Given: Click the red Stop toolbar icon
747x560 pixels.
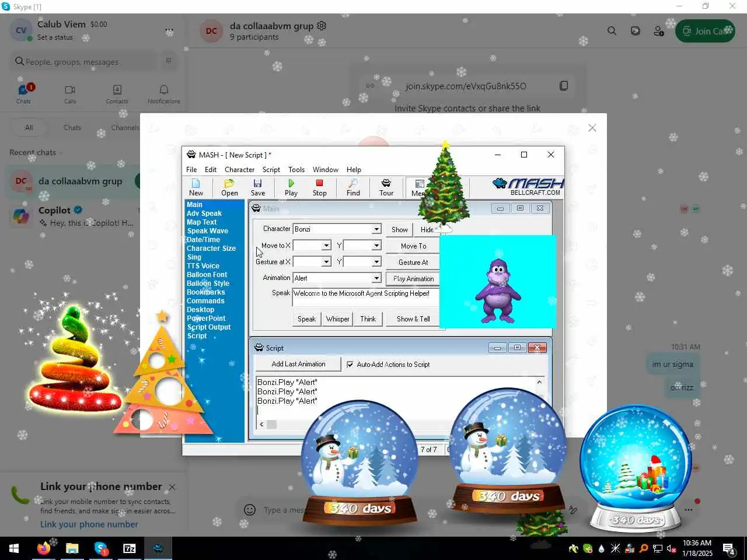Looking at the screenshot, I should (319, 187).
